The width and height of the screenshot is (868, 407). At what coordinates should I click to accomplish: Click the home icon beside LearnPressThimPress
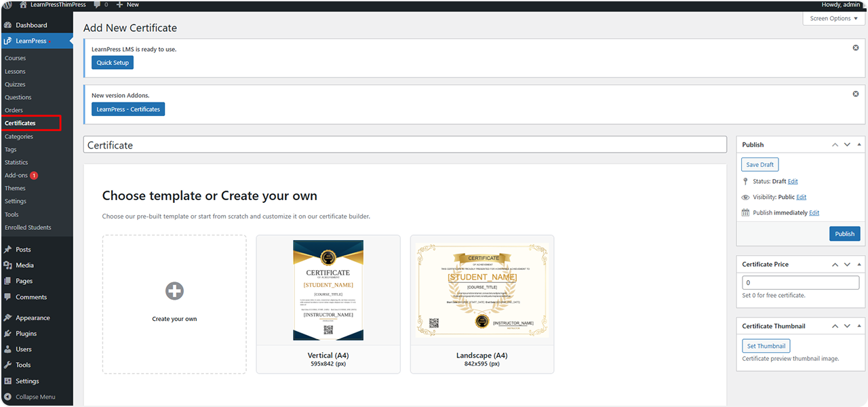coord(24,5)
